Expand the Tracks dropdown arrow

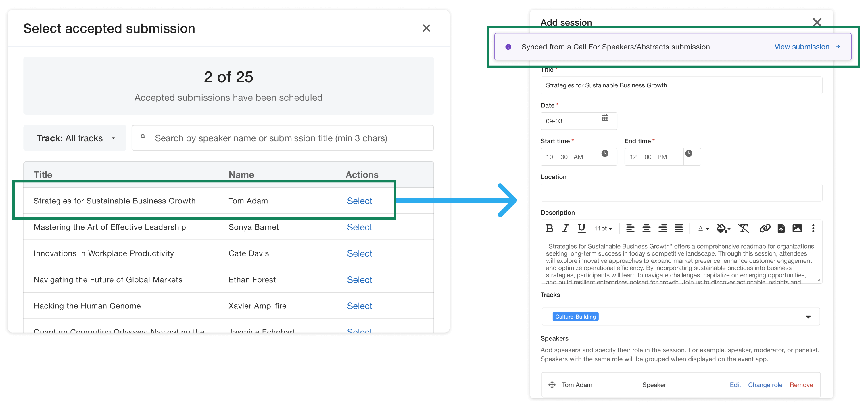click(808, 317)
